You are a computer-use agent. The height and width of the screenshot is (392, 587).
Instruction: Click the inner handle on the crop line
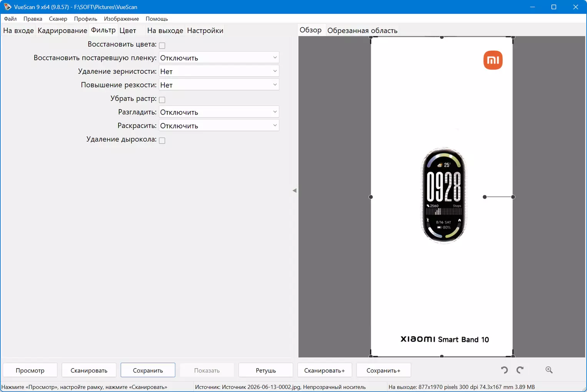485,197
